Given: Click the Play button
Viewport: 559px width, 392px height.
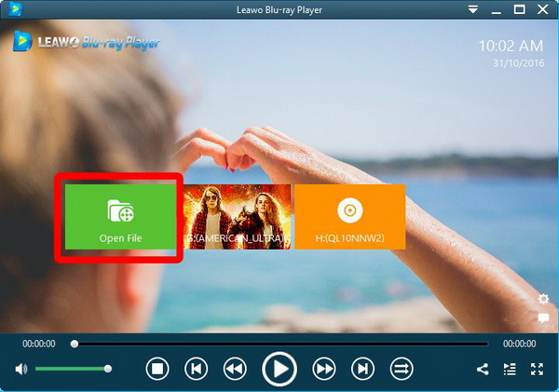Looking at the screenshot, I should tap(279, 370).
